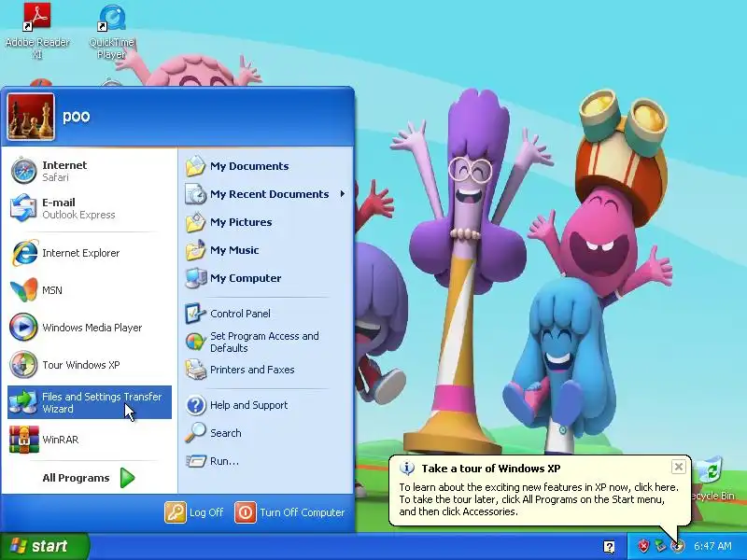Screen dimensions: 747x560
Task: Expand My Recent Documents submenu arrow
Action: click(x=342, y=194)
